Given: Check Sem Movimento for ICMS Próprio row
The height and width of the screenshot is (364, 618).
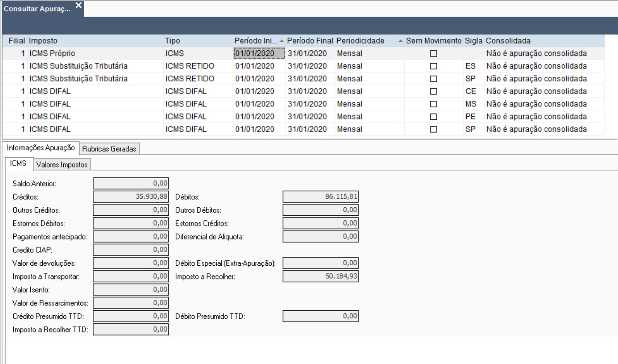Looking at the screenshot, I should tap(433, 53).
